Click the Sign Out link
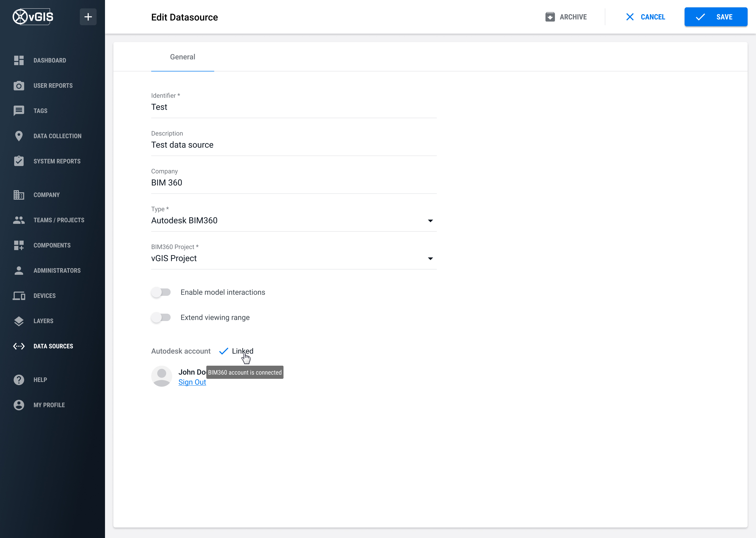The image size is (756, 538). pos(192,382)
